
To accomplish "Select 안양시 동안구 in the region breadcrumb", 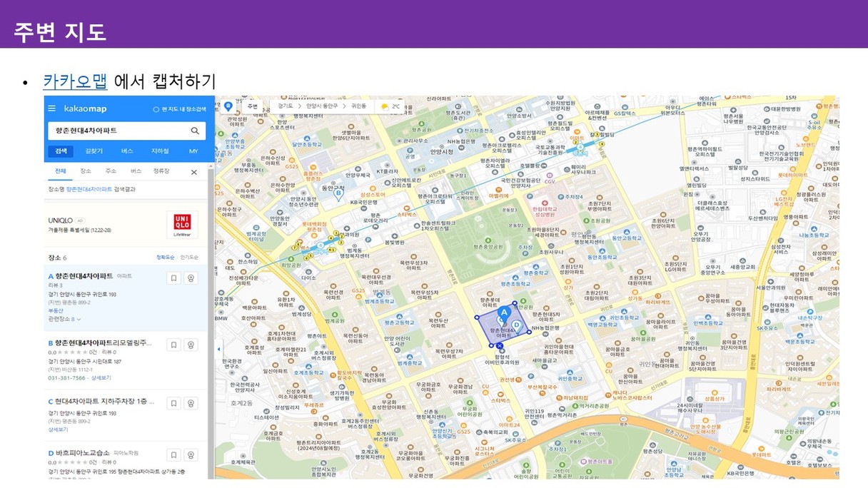I will coord(323,106).
